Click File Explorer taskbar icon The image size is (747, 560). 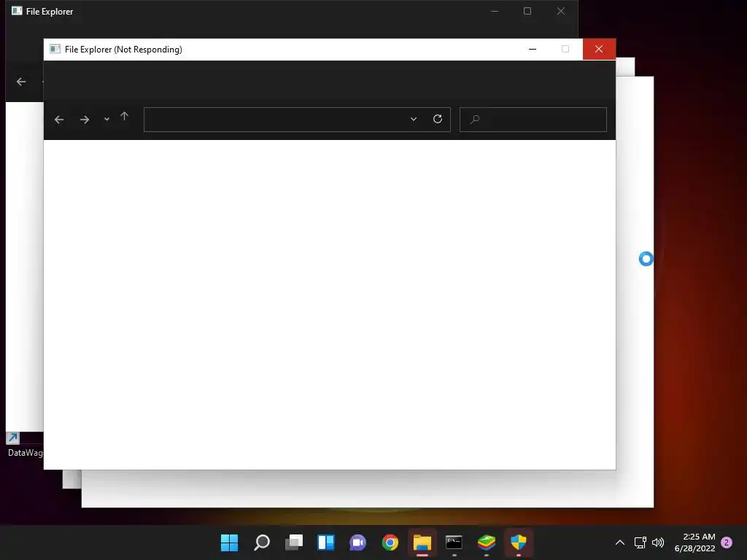point(422,542)
